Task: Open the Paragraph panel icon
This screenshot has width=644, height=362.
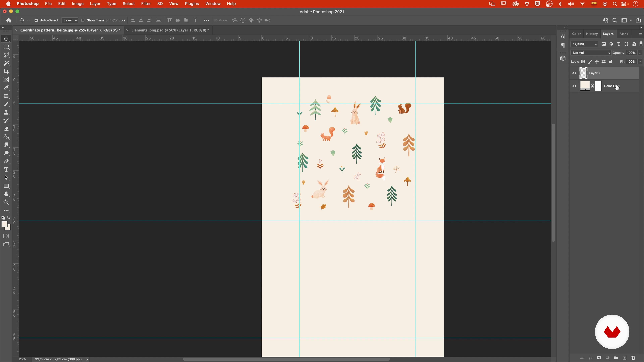Action: (x=563, y=45)
